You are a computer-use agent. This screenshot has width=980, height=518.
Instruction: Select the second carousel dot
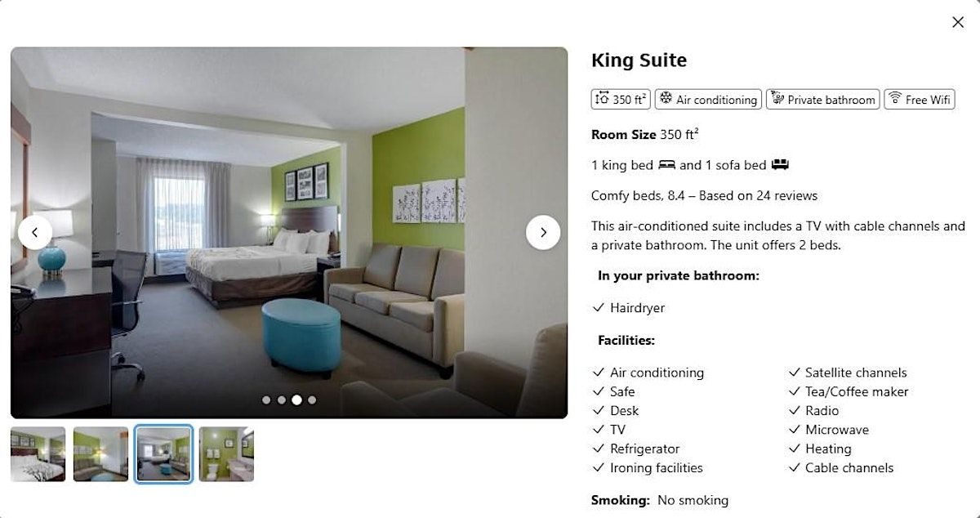282,400
